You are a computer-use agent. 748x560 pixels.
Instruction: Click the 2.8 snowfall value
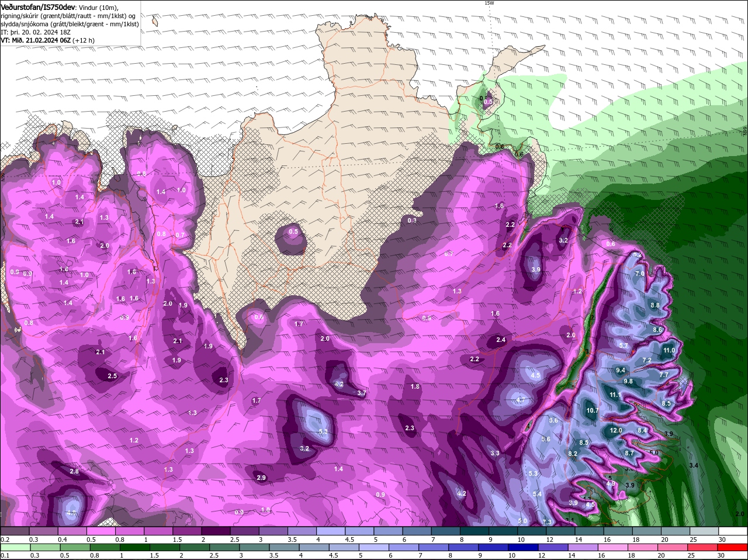(74, 471)
